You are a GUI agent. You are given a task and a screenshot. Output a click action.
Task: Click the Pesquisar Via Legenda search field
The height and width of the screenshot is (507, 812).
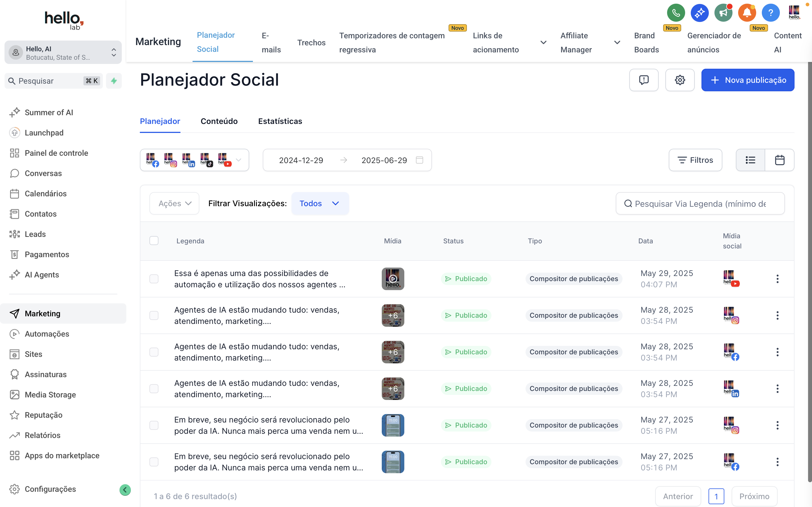(x=700, y=204)
